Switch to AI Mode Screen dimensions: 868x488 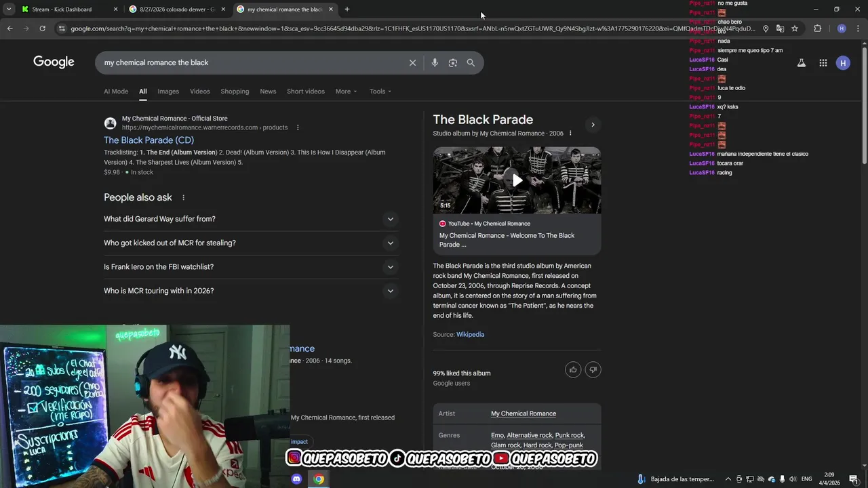click(x=116, y=91)
